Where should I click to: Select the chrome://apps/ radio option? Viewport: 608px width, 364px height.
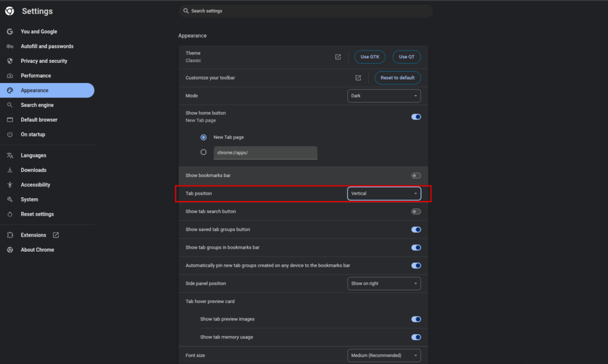pyautogui.click(x=204, y=152)
